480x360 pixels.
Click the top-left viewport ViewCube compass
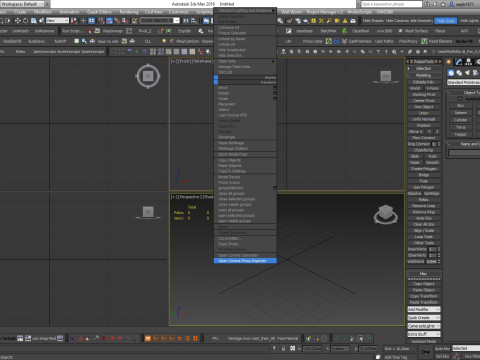pos(148,76)
